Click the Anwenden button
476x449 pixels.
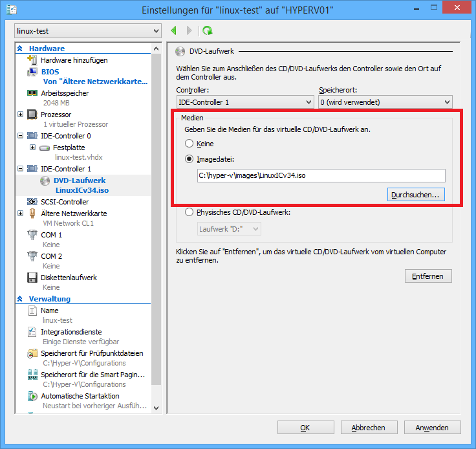tap(432, 428)
